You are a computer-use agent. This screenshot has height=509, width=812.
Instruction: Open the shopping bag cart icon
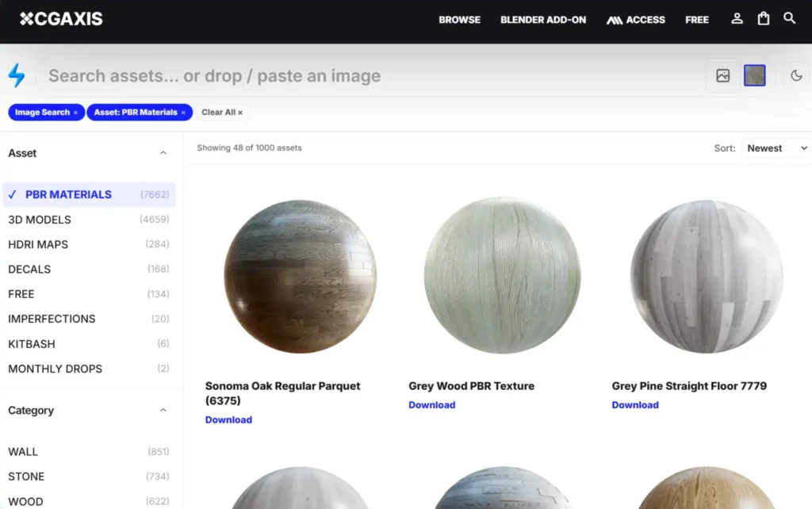[763, 18]
